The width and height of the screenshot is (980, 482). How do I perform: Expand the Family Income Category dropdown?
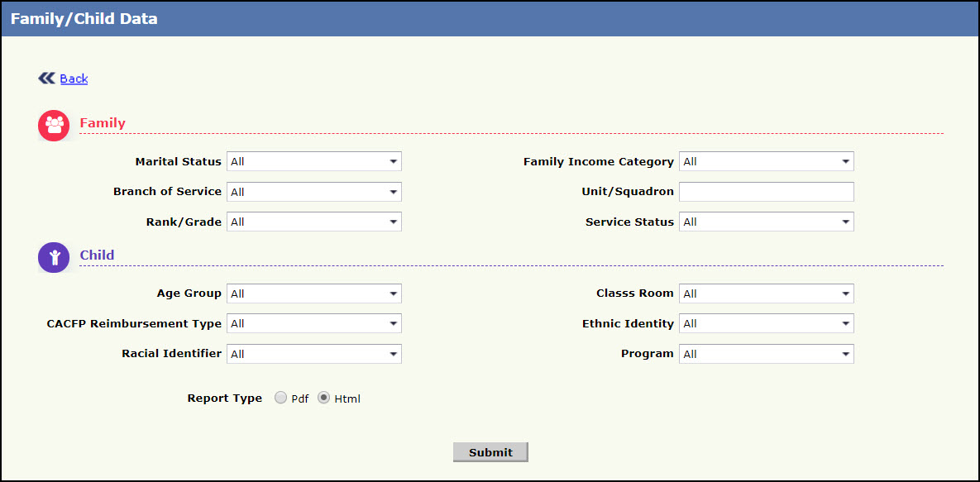[766, 162]
